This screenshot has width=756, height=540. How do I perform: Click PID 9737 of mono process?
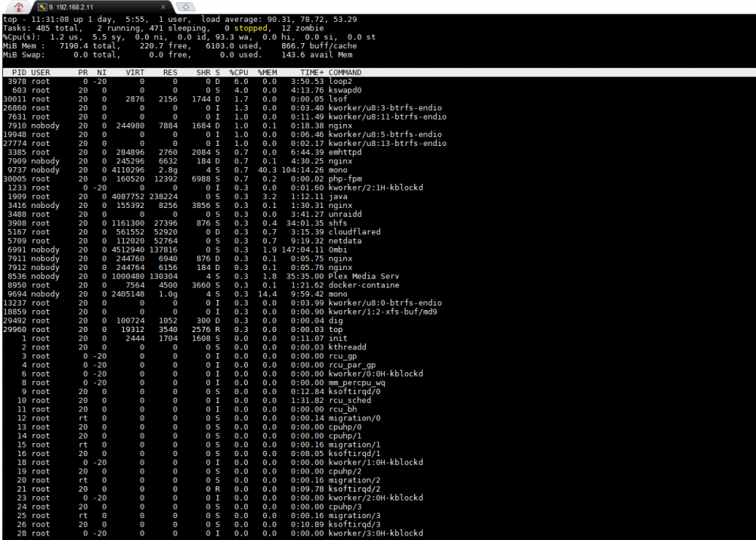click(x=17, y=169)
